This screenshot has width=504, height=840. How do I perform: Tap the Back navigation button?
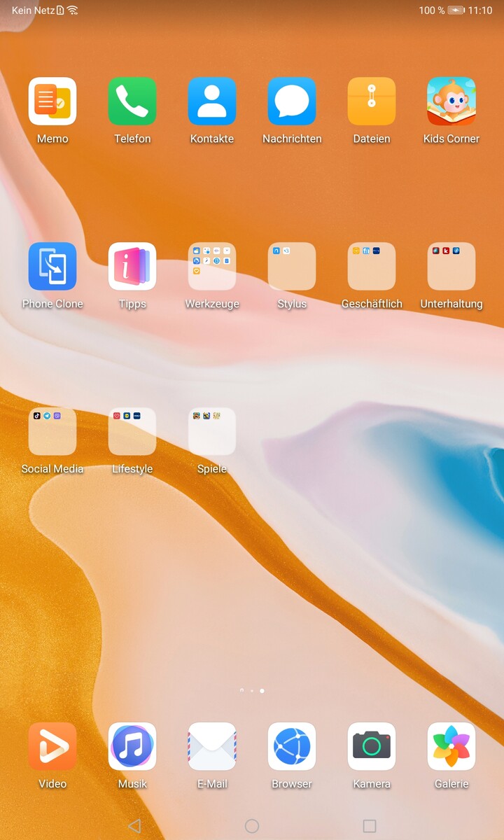click(134, 826)
